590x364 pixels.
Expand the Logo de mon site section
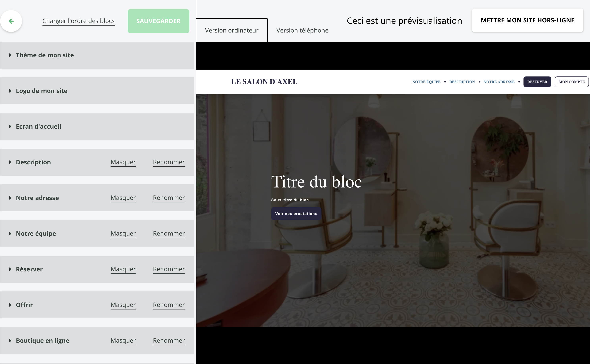[97, 91]
